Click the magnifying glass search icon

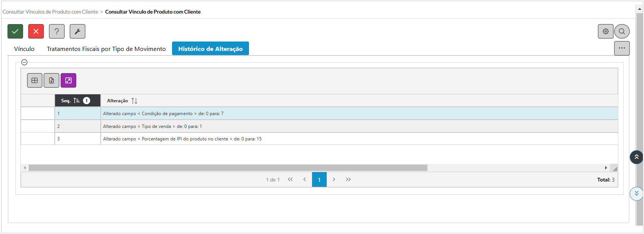(x=622, y=31)
